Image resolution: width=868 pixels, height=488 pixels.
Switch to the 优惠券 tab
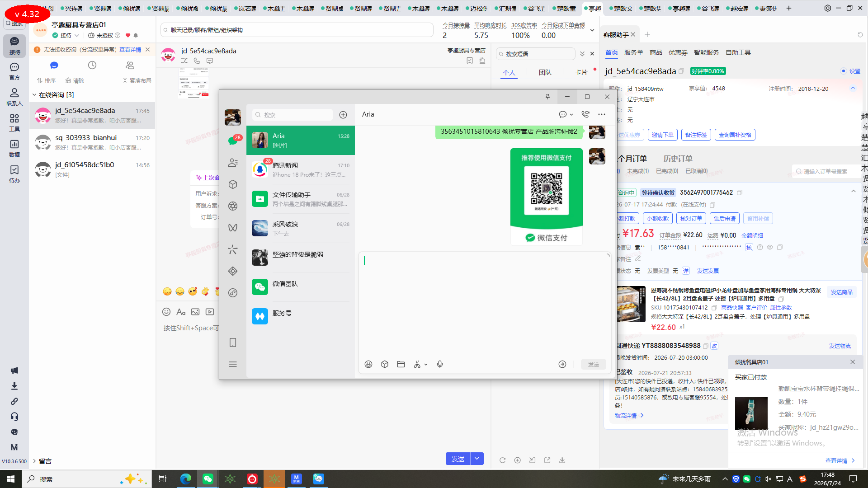678,52
